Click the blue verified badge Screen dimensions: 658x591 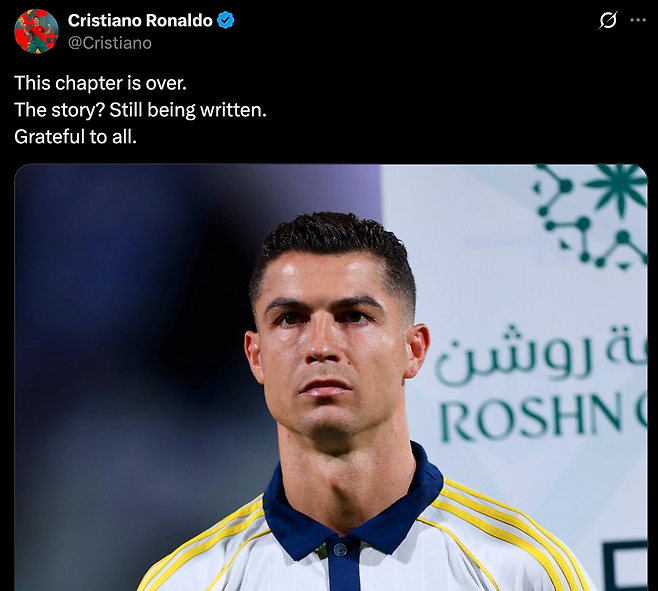tap(226, 21)
